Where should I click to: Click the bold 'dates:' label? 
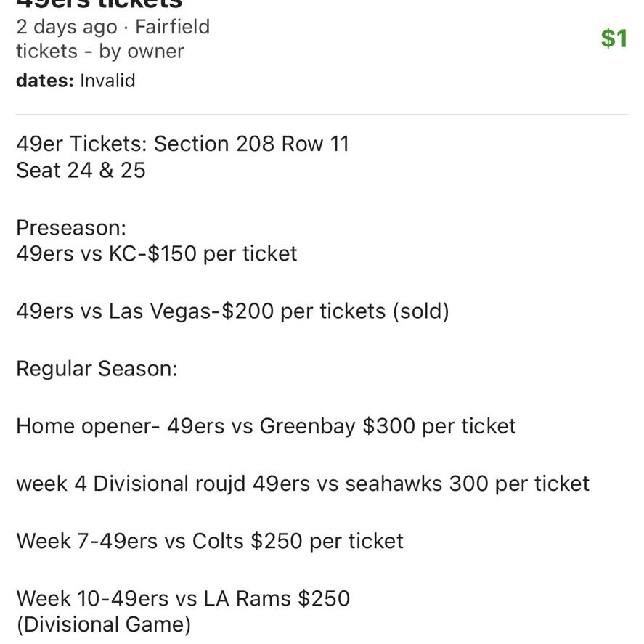(45, 81)
